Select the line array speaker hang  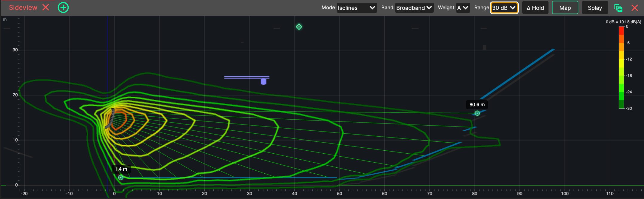[110, 119]
